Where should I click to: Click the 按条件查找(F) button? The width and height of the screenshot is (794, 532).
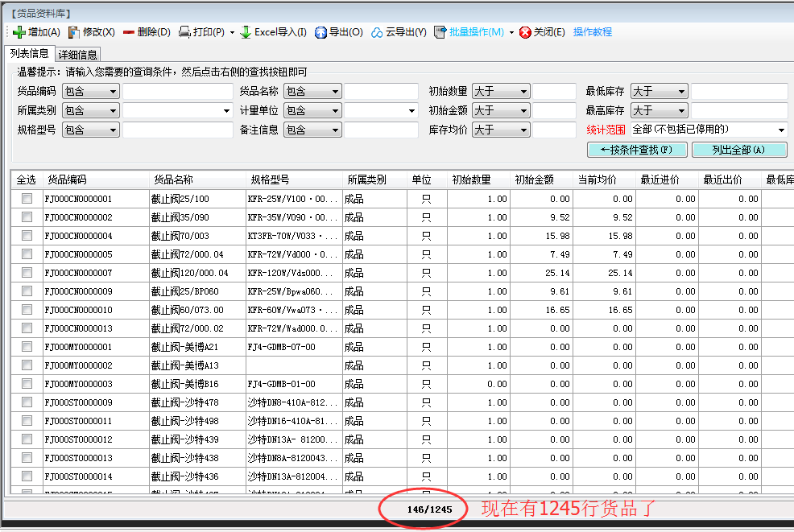tap(637, 150)
